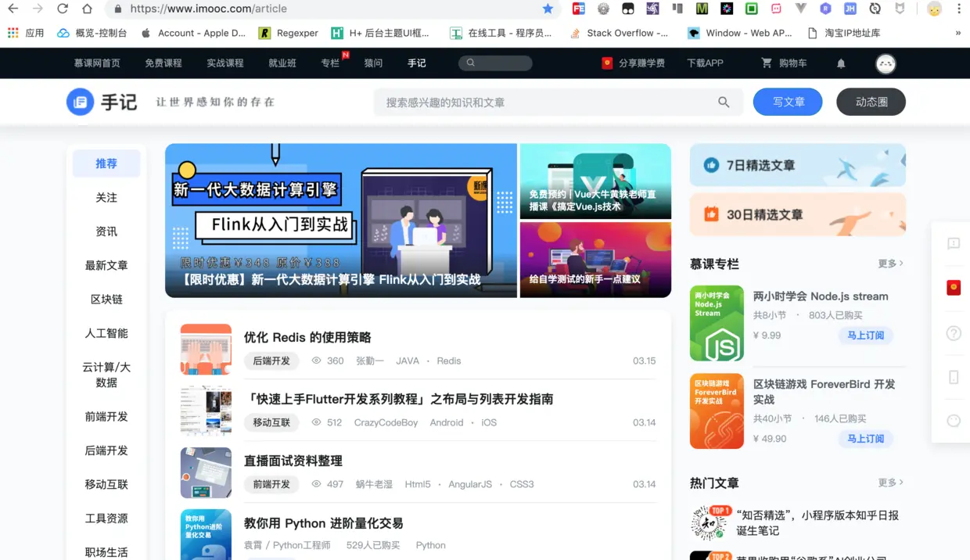Click the Redis article thumbnail

[206, 349]
